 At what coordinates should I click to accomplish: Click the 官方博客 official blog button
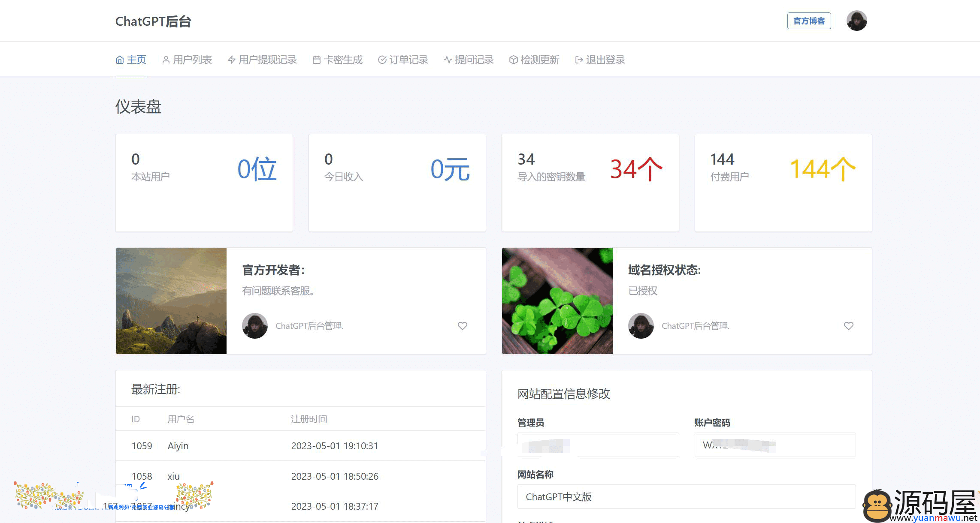tap(809, 21)
